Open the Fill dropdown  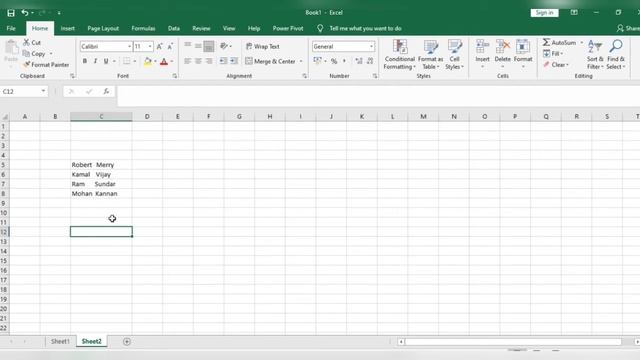pyautogui.click(x=553, y=53)
